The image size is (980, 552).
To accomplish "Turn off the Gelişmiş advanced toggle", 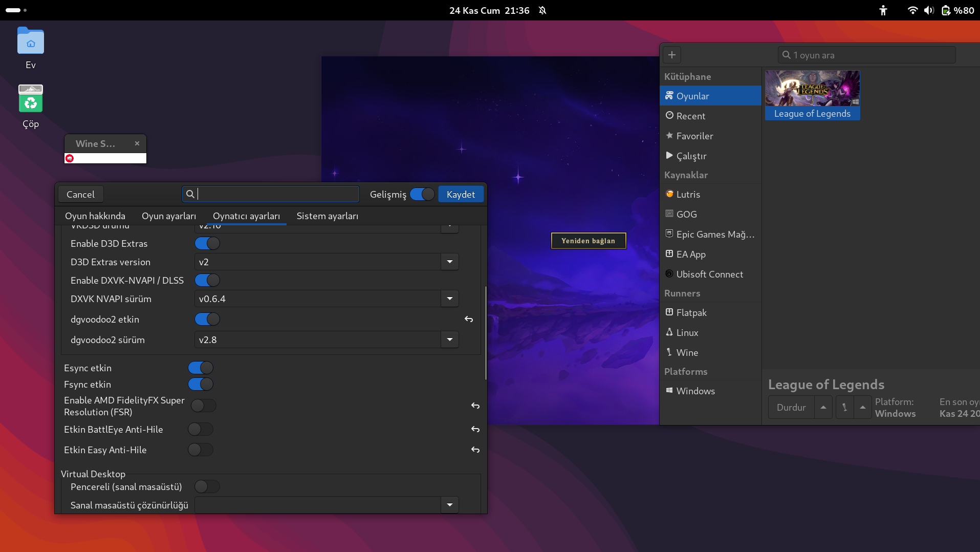I will coord(422,195).
